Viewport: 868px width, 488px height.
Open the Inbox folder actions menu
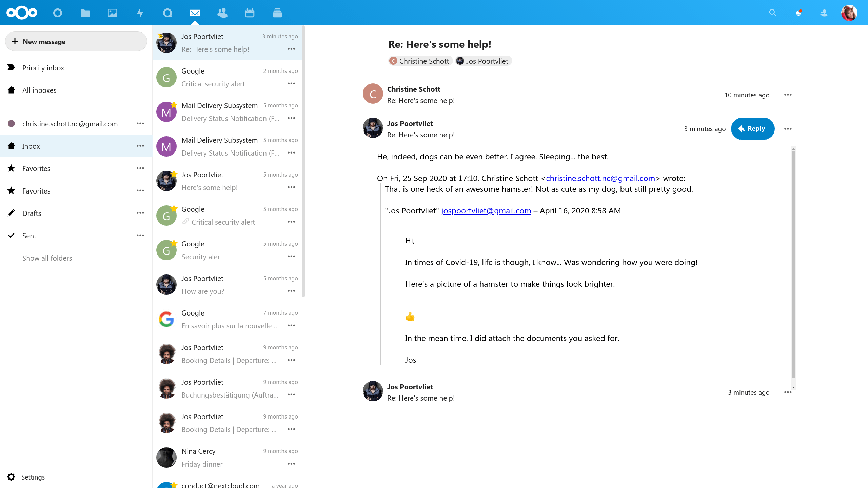[x=140, y=146]
